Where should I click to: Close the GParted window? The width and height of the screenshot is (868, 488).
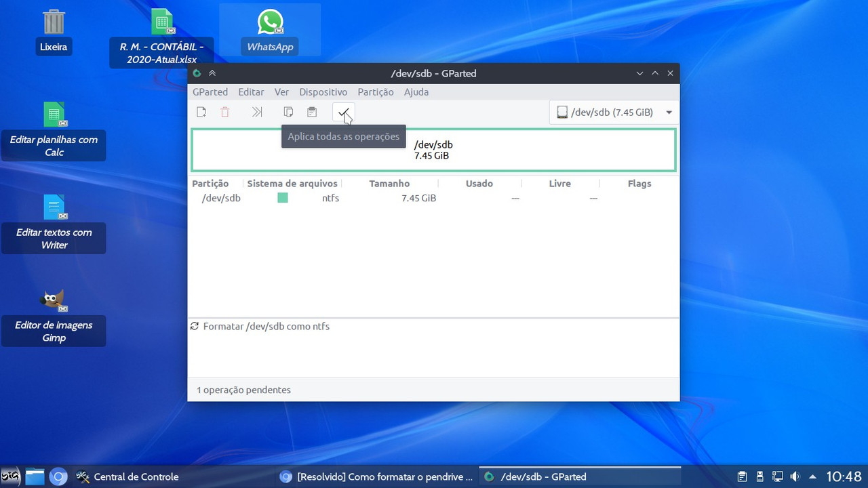coord(670,73)
